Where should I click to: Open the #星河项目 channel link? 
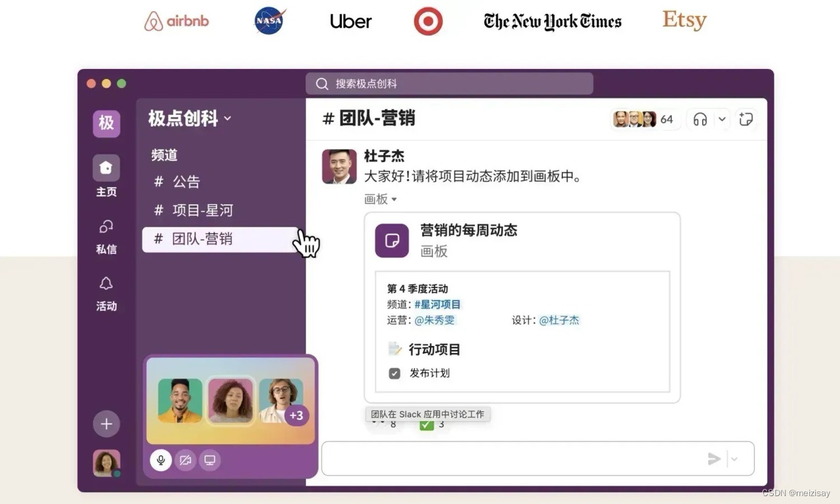438,304
